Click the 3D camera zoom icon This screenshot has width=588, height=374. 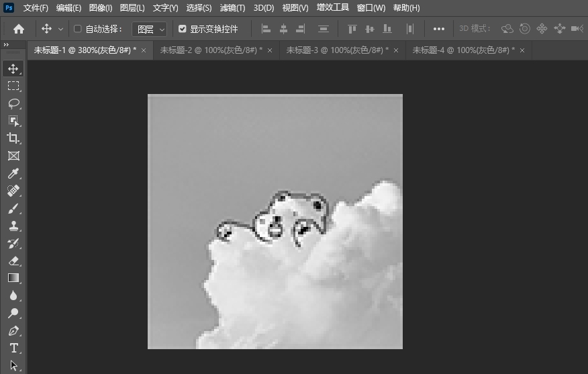(x=577, y=29)
